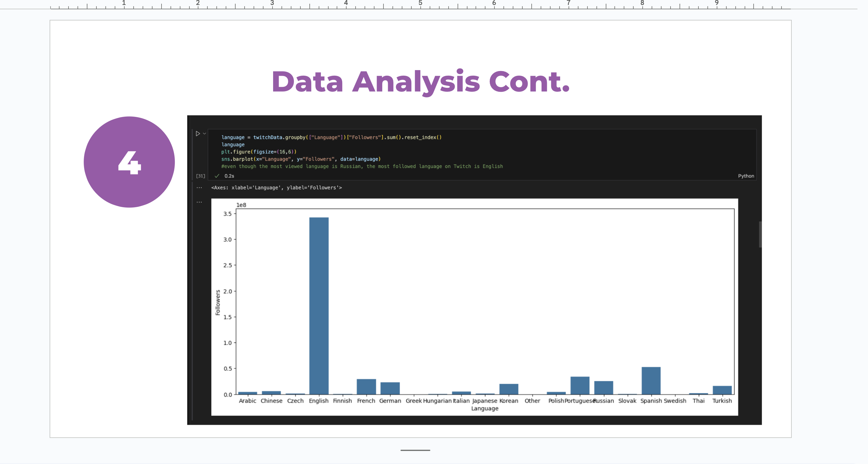Click the green code comment line
Image resolution: width=868 pixels, height=464 pixels.
point(361,167)
